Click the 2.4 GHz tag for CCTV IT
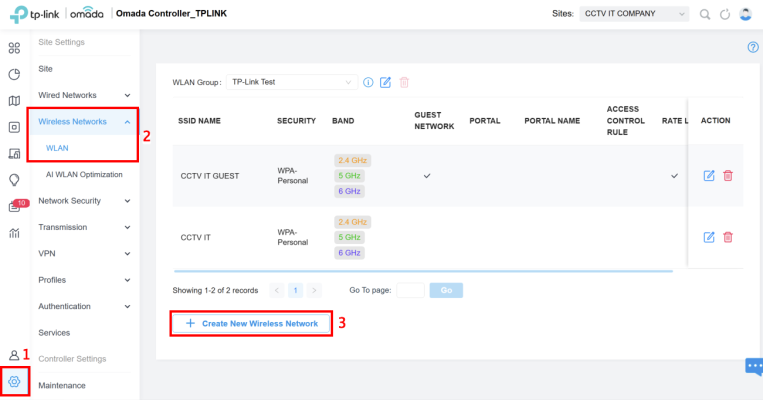 pos(352,222)
